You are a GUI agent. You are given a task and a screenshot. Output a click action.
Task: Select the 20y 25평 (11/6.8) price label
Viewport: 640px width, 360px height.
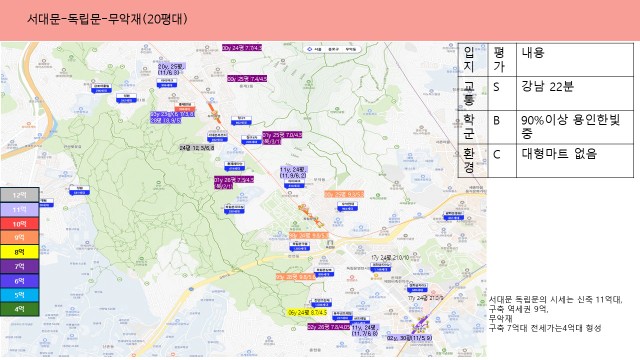[171, 69]
